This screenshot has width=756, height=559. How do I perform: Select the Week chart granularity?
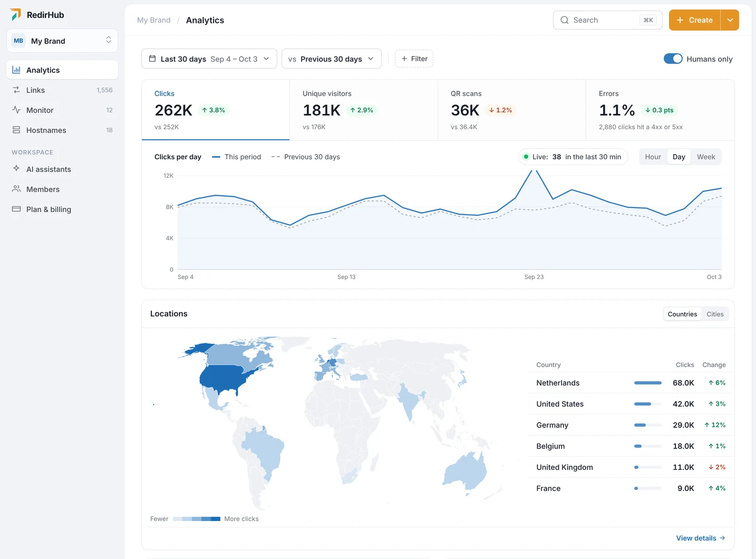pos(706,157)
